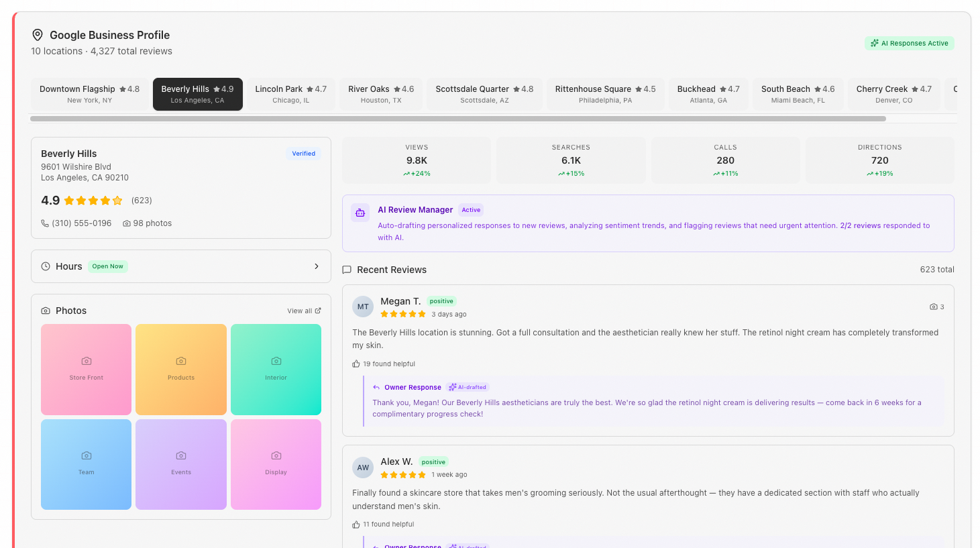Open the Interior photo thumbnail
Screen dimensions: 980x548
276,370
